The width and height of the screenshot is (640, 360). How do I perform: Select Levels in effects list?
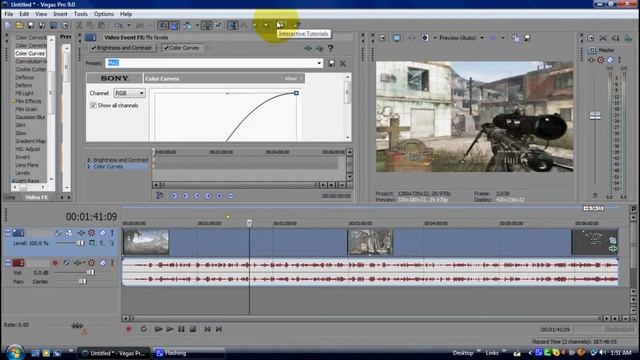pos(22,173)
